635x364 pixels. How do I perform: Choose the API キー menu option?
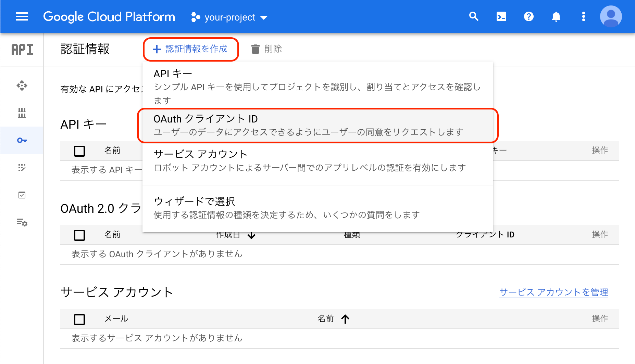pos(318,86)
